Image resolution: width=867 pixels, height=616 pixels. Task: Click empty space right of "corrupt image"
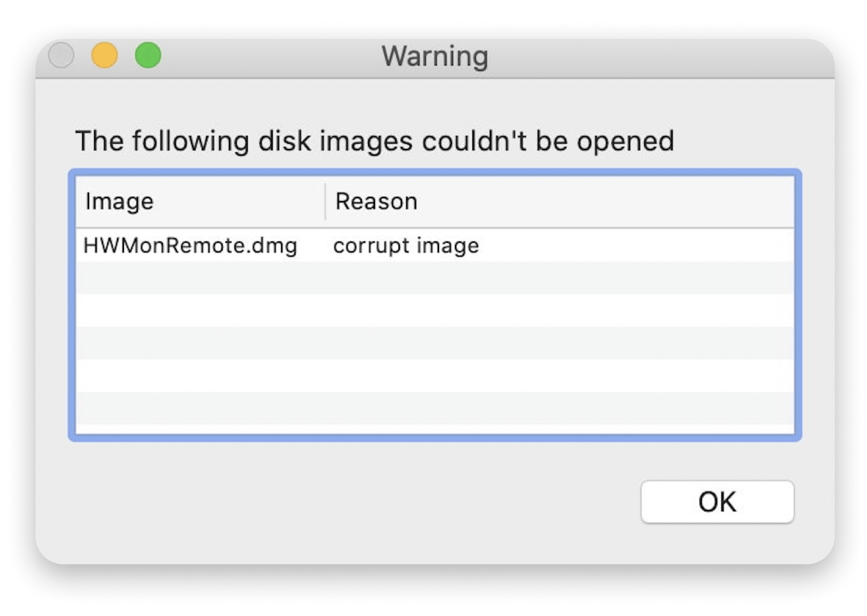point(634,245)
